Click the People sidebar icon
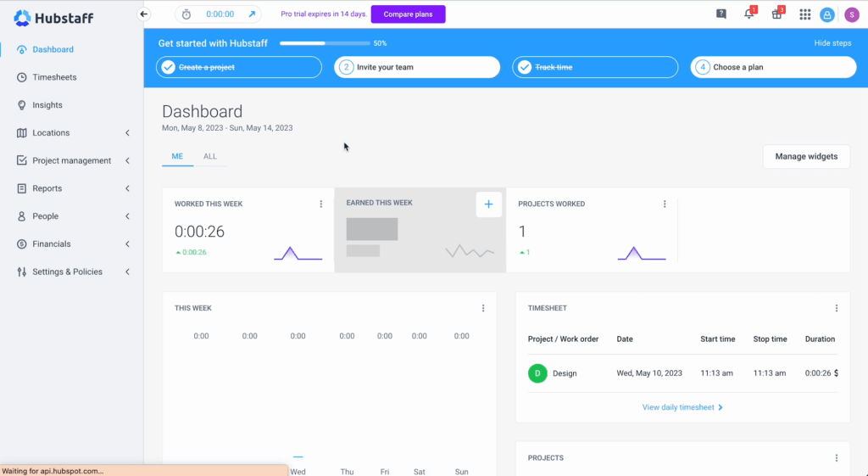Viewport: 868px width, 476px height. tap(21, 216)
